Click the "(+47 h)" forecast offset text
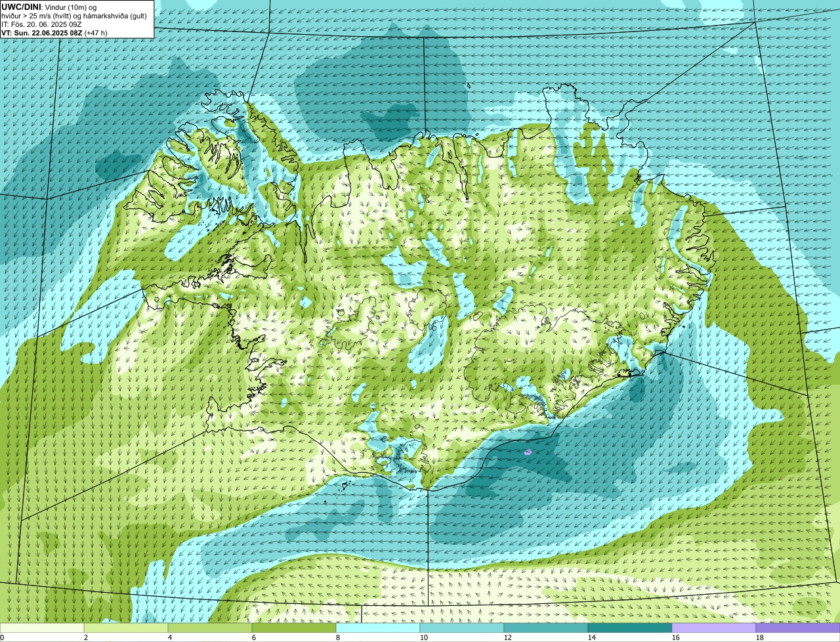The image size is (840, 642). [x=96, y=32]
